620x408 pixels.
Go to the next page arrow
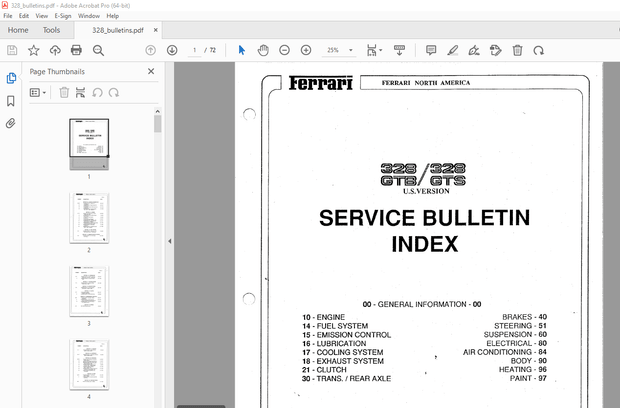click(172, 50)
